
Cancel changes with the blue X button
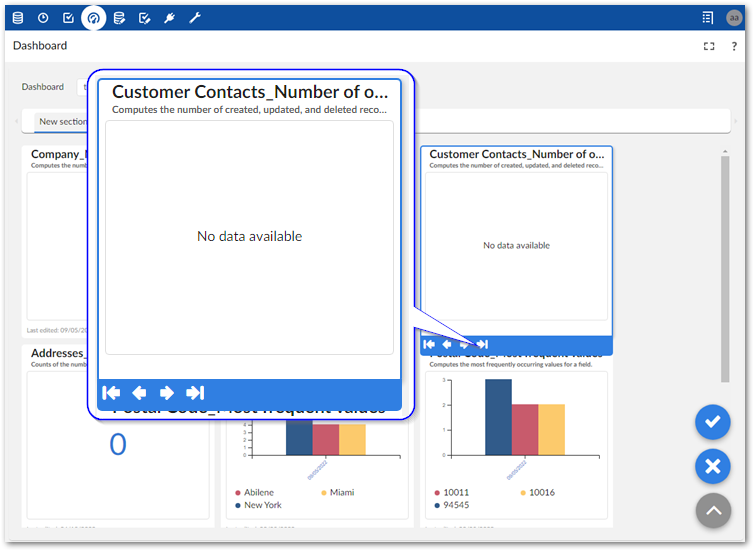click(713, 466)
